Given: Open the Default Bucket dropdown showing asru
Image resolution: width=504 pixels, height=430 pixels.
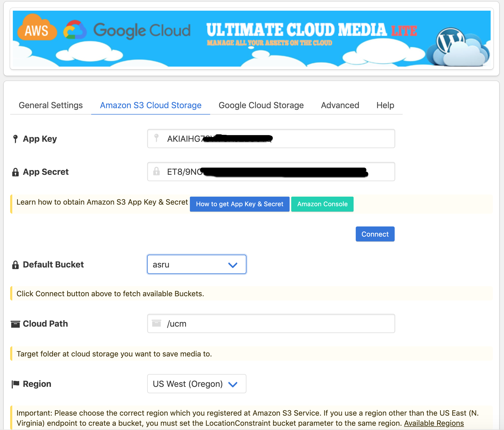Looking at the screenshot, I should point(197,264).
